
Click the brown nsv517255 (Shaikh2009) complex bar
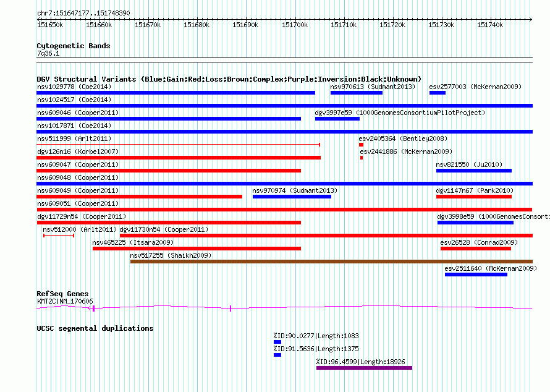tap(331, 262)
